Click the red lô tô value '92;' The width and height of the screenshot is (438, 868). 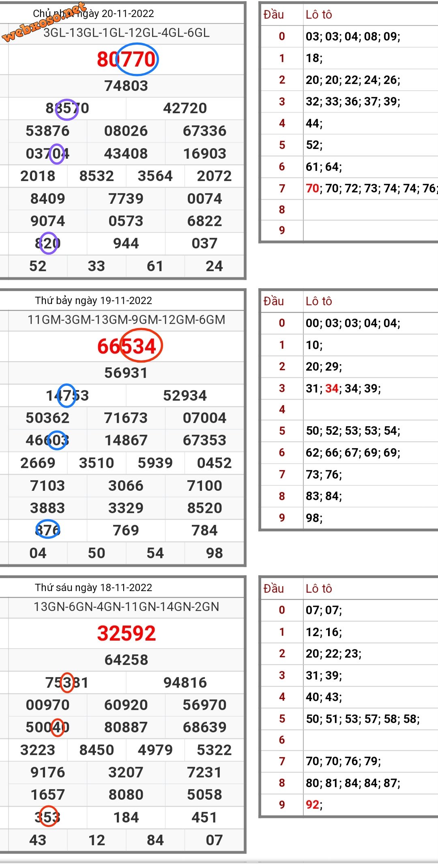point(314,805)
